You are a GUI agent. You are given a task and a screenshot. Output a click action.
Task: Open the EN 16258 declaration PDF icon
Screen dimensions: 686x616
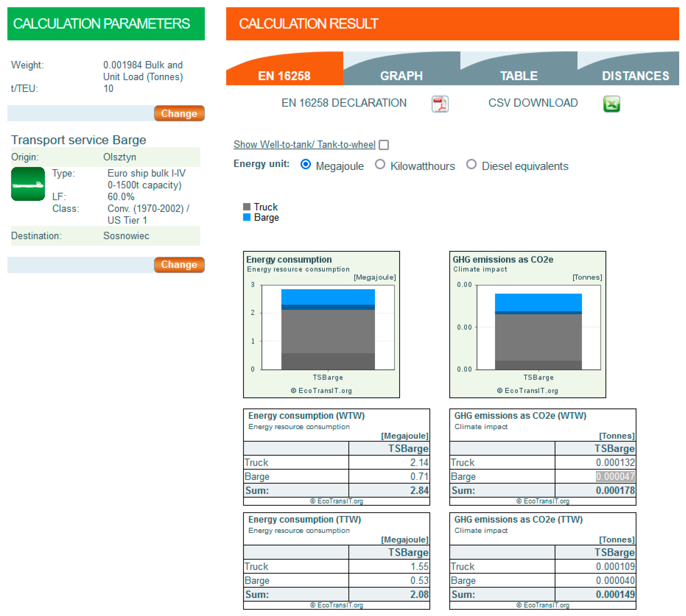tap(440, 104)
